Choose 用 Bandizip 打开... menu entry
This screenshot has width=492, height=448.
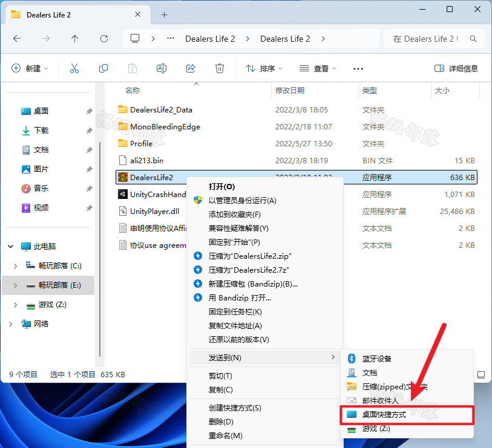point(265,298)
